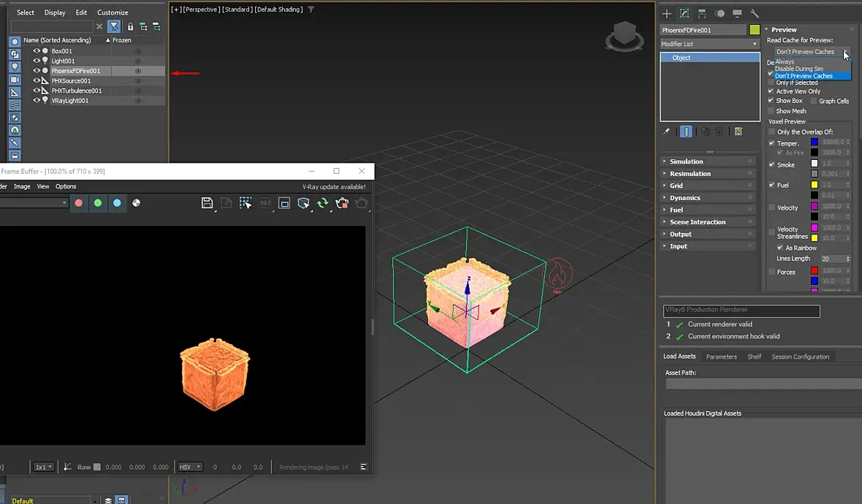862x504 pixels.
Task: Select PHXTurbulence001 in the scene list
Action: click(x=76, y=91)
